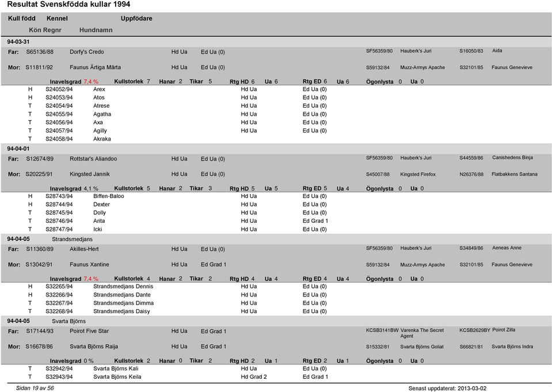Image resolution: width=552 pixels, height=392 pixels.
Task: Click grandparent "Aeneas Anne"
Action: click(507, 248)
